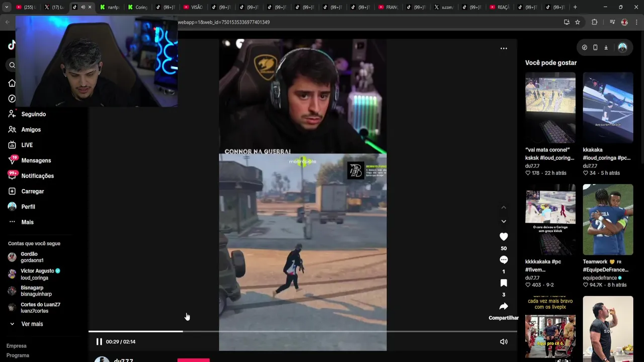644x362 pixels.
Task: Open the Chrome three-dot menu
Action: 636,22
